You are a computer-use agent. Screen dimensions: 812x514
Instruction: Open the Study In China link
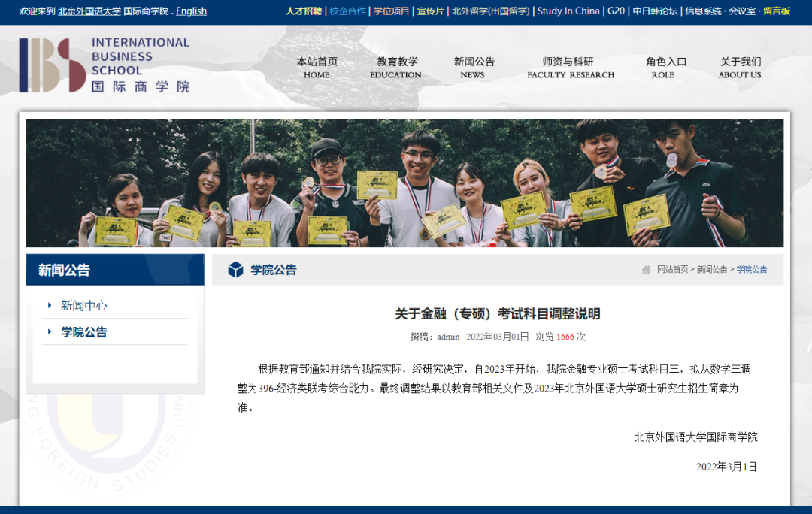568,11
